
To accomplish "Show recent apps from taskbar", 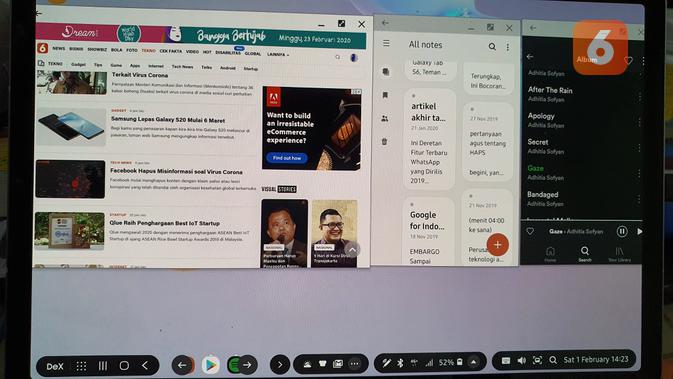I will point(103,366).
